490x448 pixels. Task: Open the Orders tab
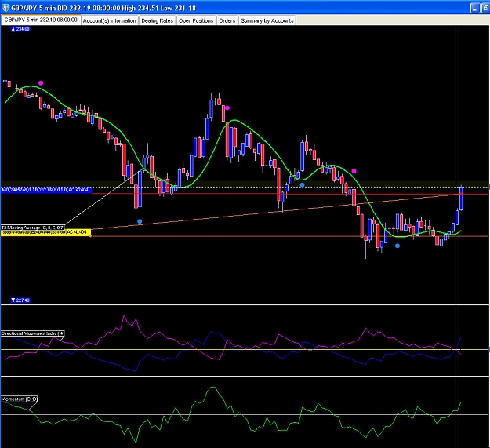(227, 20)
